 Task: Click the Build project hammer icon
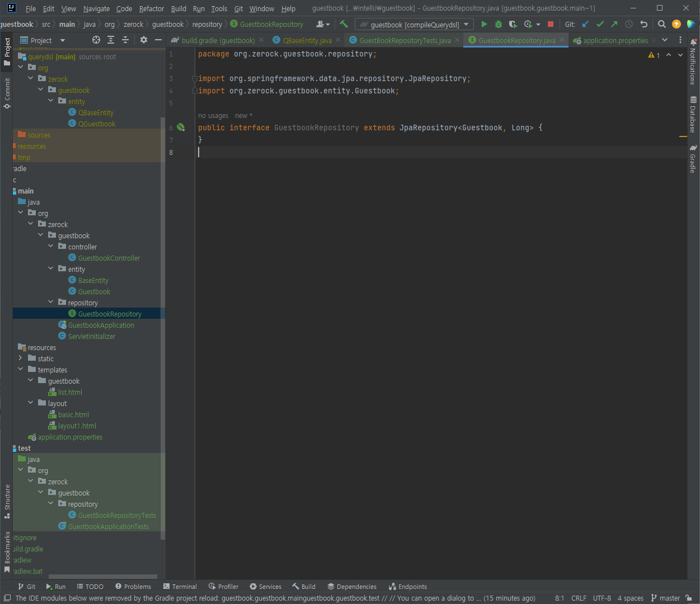tap(344, 24)
